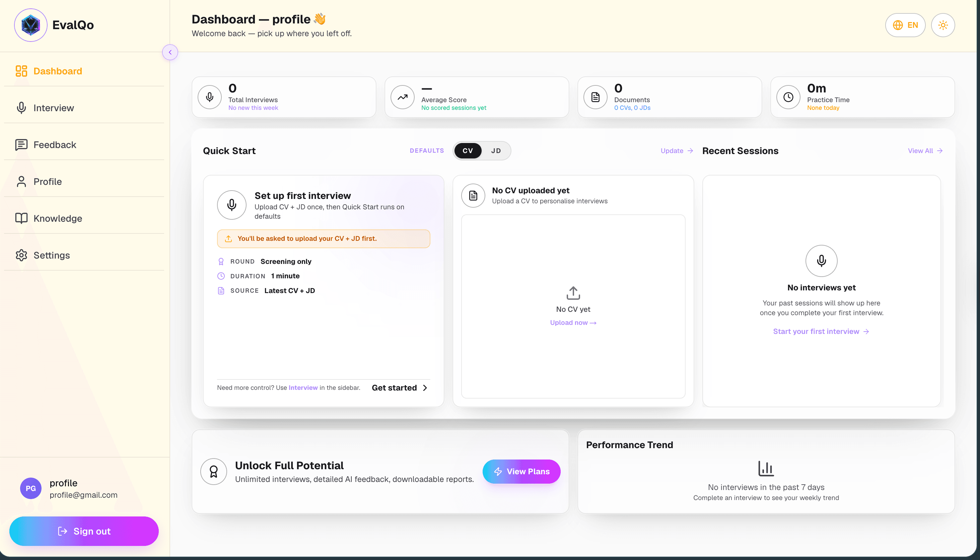Click the EvalQo logo icon
This screenshot has height=560, width=980.
31,25
